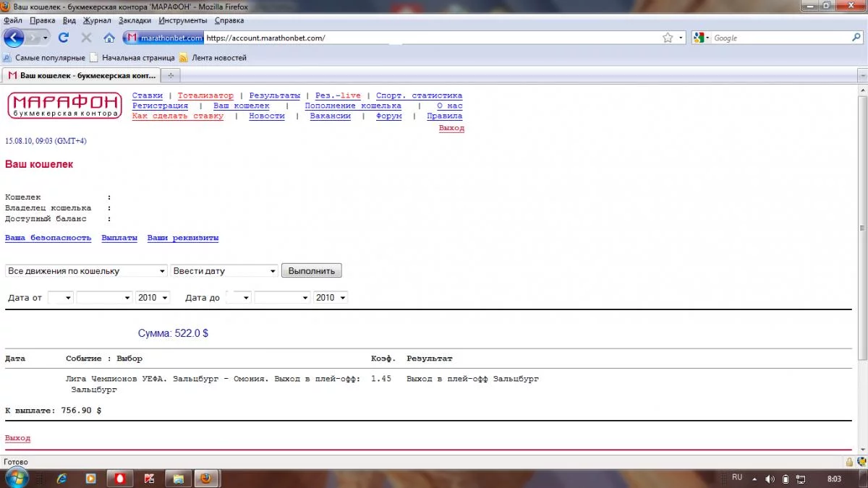Open the 'Ввести дату' dropdown
868x488 pixels.
(224, 271)
